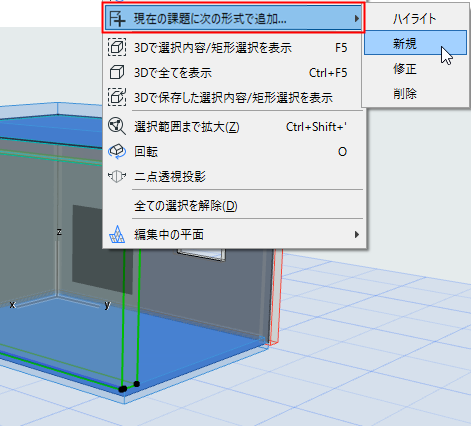Choose 3Dで全てを表示

pos(233,72)
